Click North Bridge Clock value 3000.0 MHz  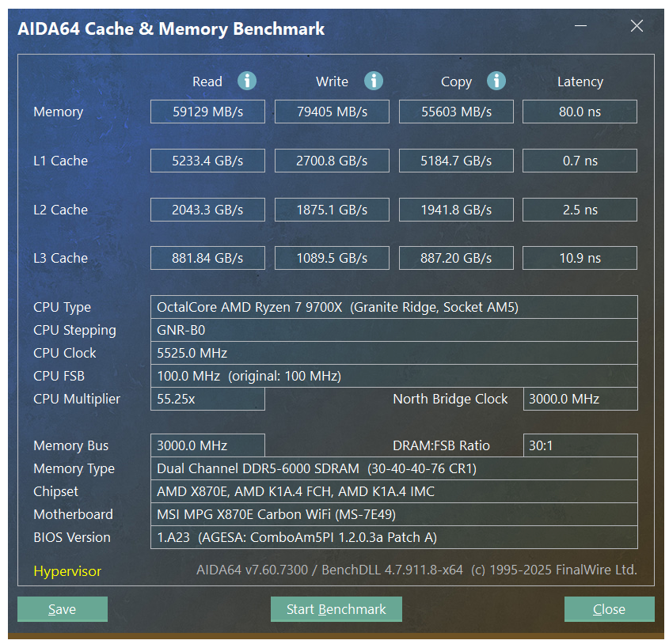click(x=580, y=400)
